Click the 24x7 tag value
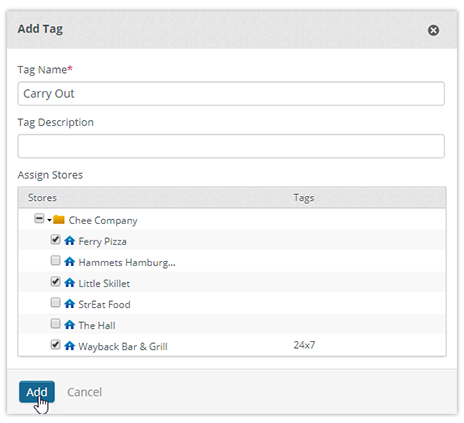 tap(304, 345)
